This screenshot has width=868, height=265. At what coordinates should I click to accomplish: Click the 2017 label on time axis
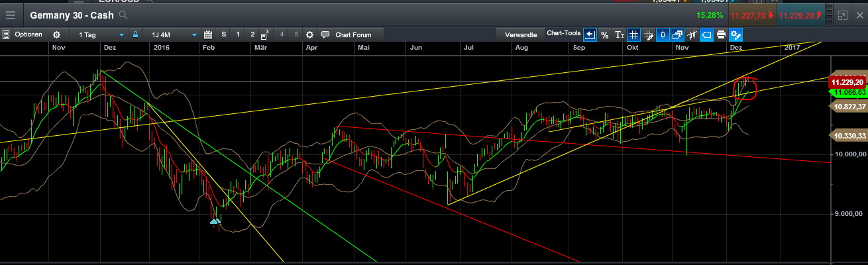(792, 48)
